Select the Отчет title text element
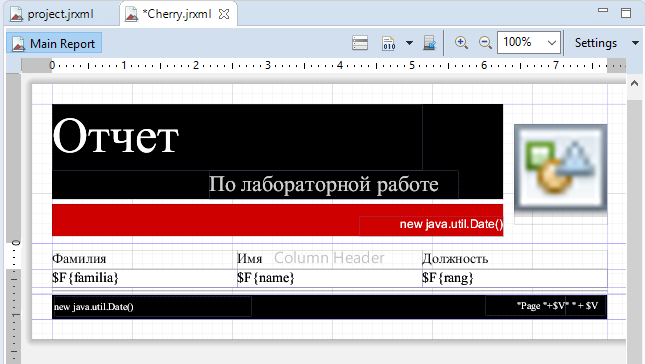 (237, 137)
